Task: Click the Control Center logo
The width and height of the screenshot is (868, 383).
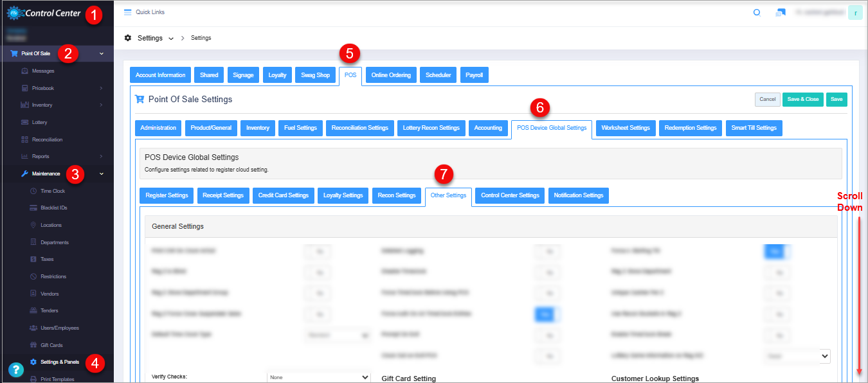Action: click(44, 13)
